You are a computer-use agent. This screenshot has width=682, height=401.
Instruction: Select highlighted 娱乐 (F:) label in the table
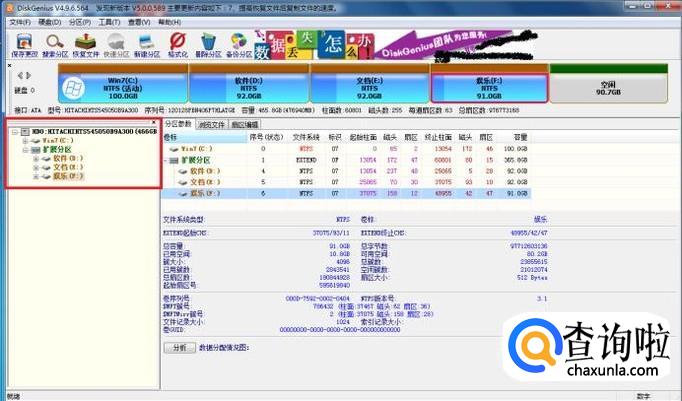point(205,193)
